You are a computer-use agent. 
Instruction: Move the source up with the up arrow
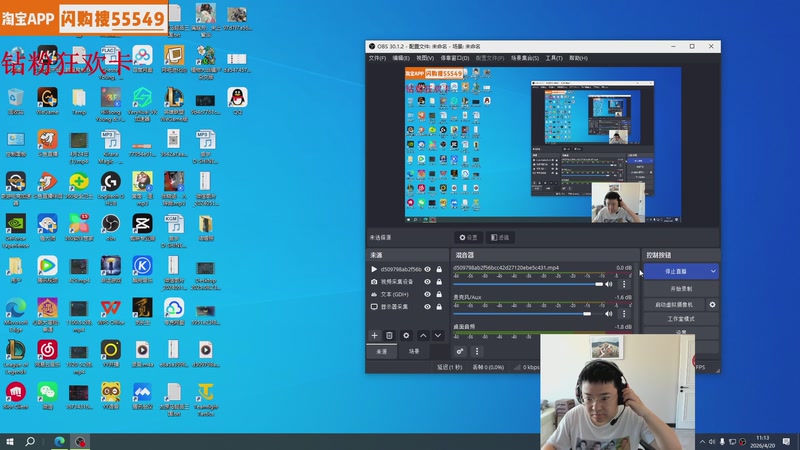click(x=423, y=335)
